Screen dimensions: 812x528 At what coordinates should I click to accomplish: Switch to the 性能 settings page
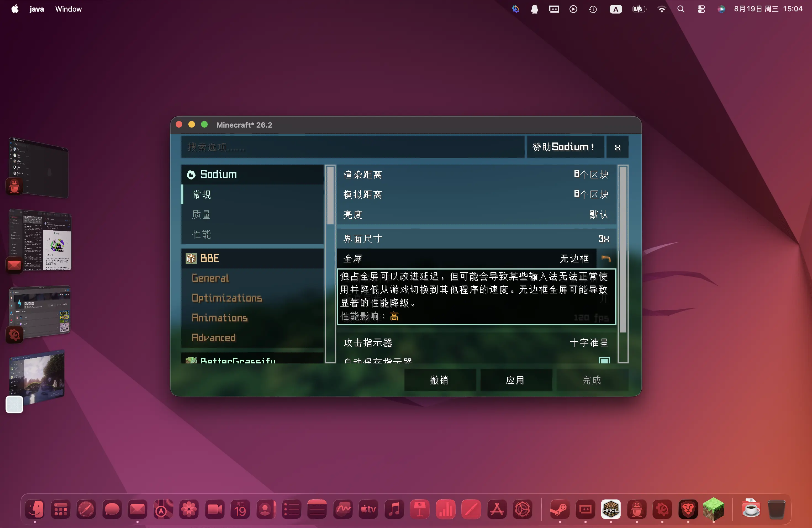(x=253, y=234)
